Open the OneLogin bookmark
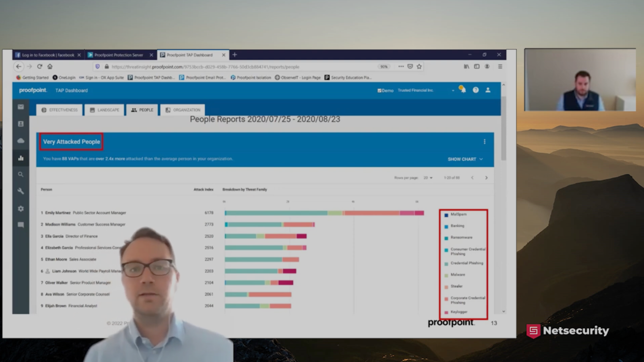This screenshot has width=644, height=362. [x=64, y=77]
